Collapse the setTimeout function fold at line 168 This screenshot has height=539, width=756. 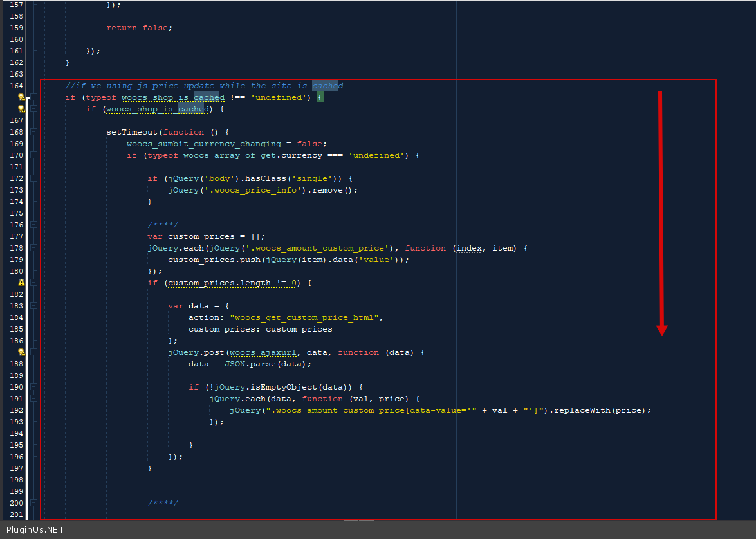(x=33, y=132)
